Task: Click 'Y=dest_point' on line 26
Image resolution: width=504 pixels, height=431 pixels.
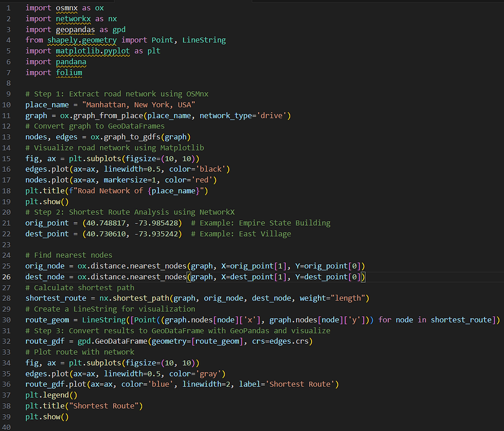Action: 321,277
